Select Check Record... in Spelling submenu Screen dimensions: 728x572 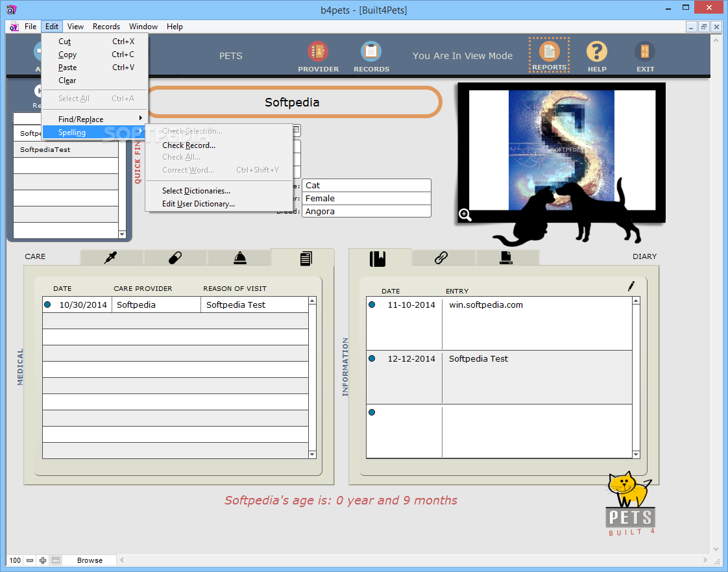point(219,145)
